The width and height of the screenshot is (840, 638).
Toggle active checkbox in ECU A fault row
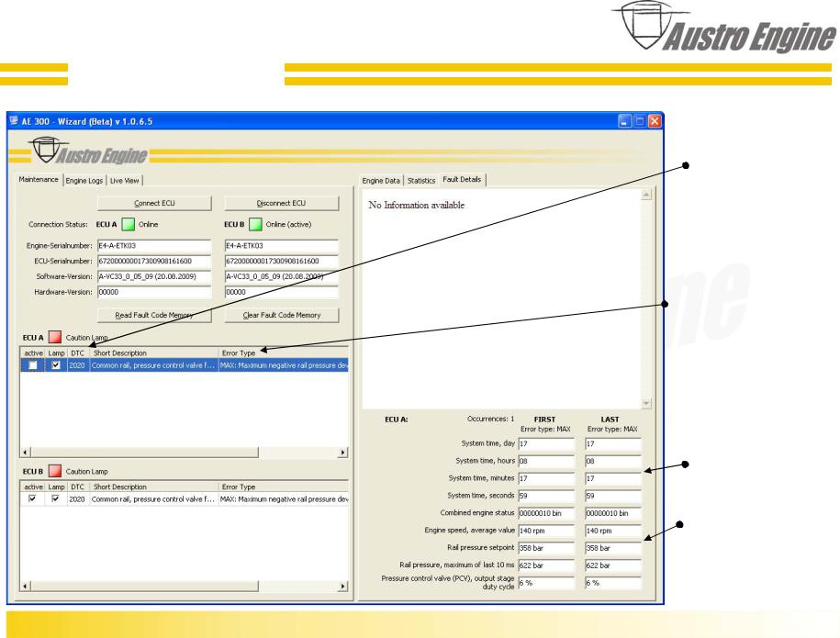pyautogui.click(x=33, y=365)
